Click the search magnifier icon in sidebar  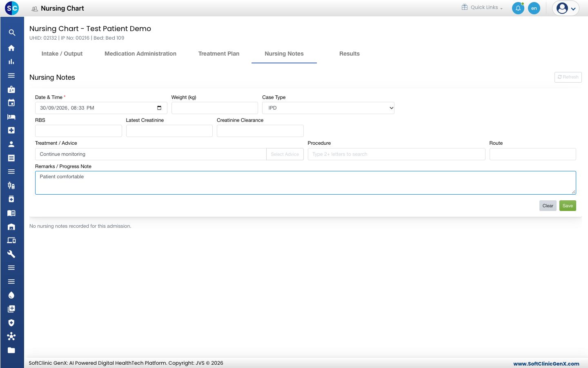[x=12, y=33]
